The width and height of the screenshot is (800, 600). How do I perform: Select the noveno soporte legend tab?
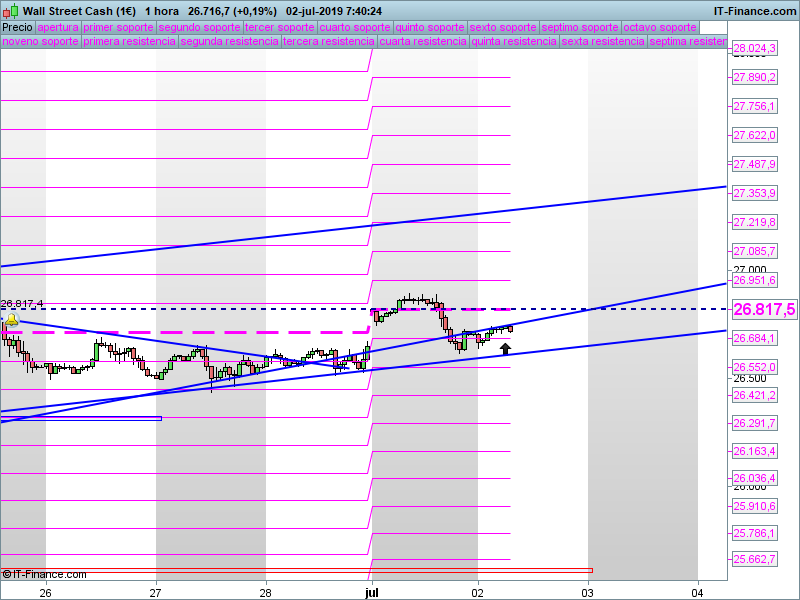coord(41,41)
